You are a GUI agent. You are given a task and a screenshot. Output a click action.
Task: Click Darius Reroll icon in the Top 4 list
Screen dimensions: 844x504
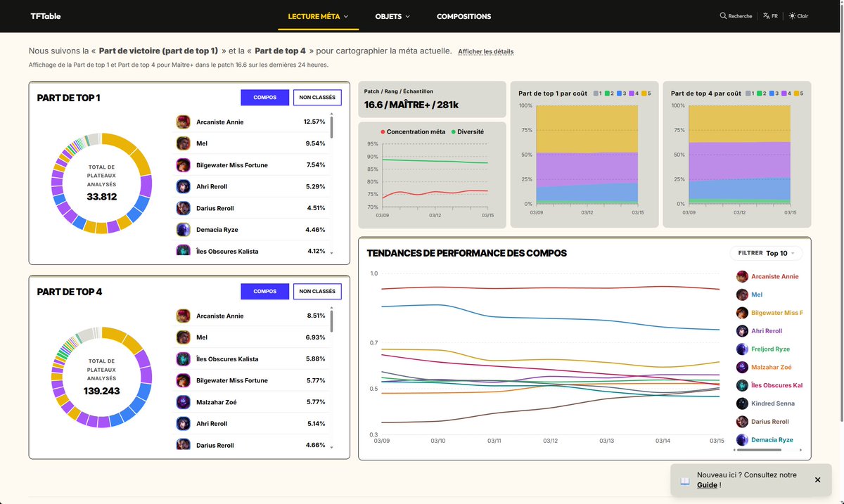click(x=184, y=444)
